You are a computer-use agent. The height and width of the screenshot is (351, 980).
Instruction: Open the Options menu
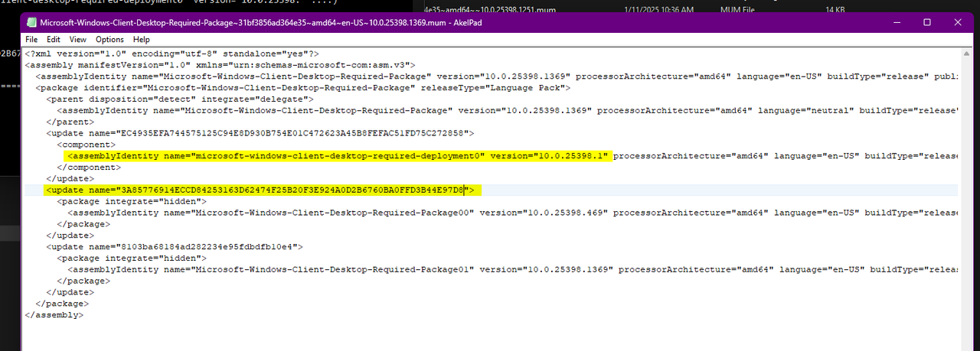109,39
